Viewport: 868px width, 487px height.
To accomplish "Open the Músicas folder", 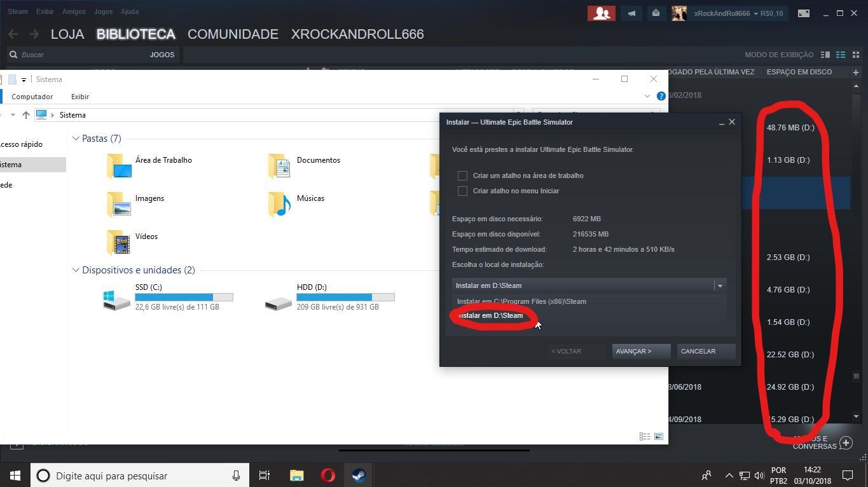I will pos(296,203).
